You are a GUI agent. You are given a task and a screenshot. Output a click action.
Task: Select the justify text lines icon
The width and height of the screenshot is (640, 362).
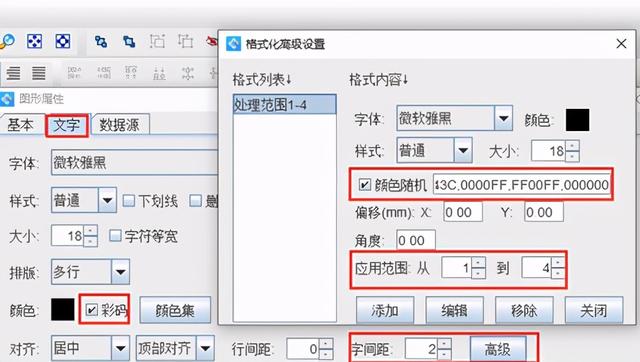(39, 73)
